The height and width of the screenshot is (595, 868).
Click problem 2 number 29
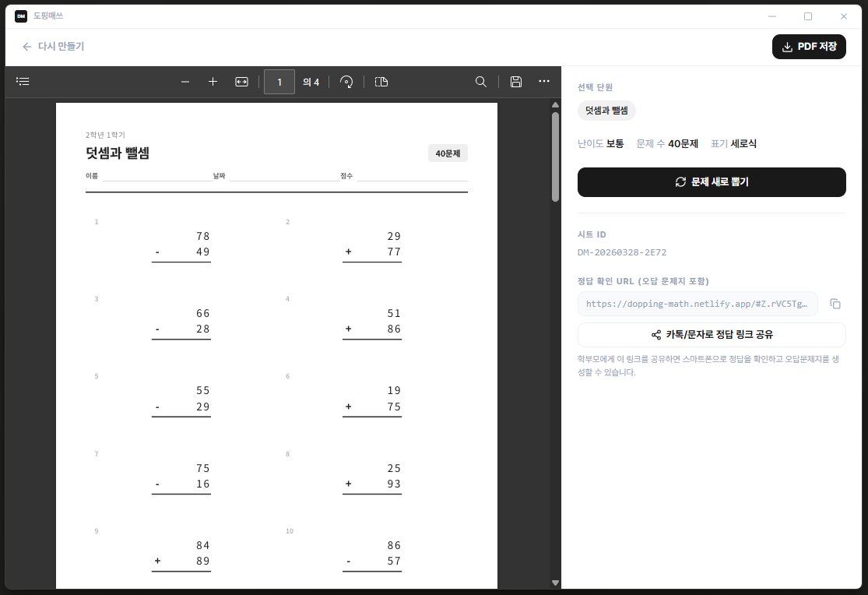[394, 236]
